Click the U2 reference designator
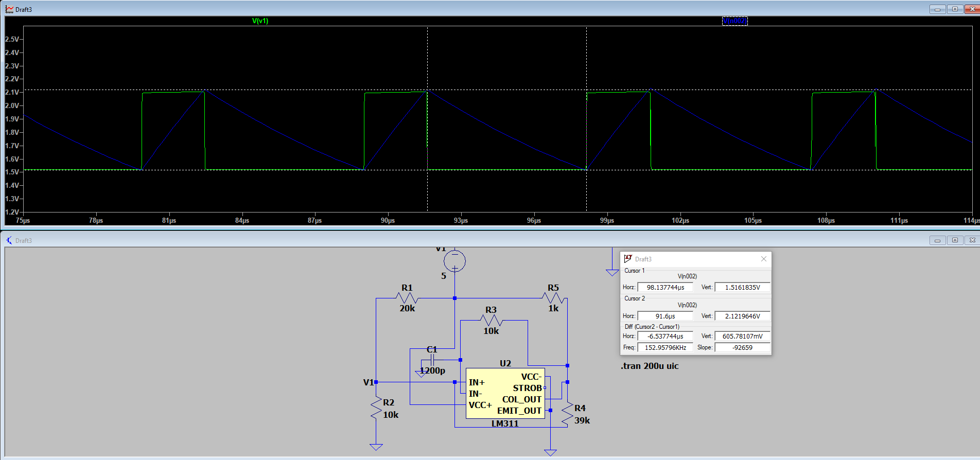The width and height of the screenshot is (980, 460). click(x=505, y=363)
